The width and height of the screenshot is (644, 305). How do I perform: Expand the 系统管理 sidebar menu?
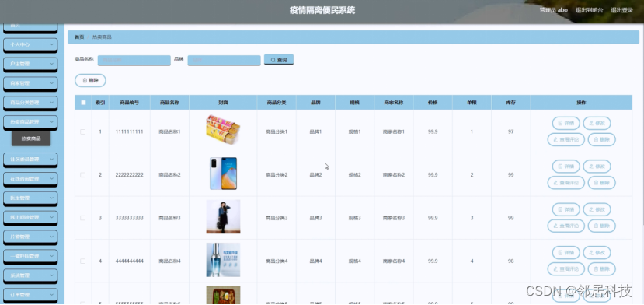30,275
